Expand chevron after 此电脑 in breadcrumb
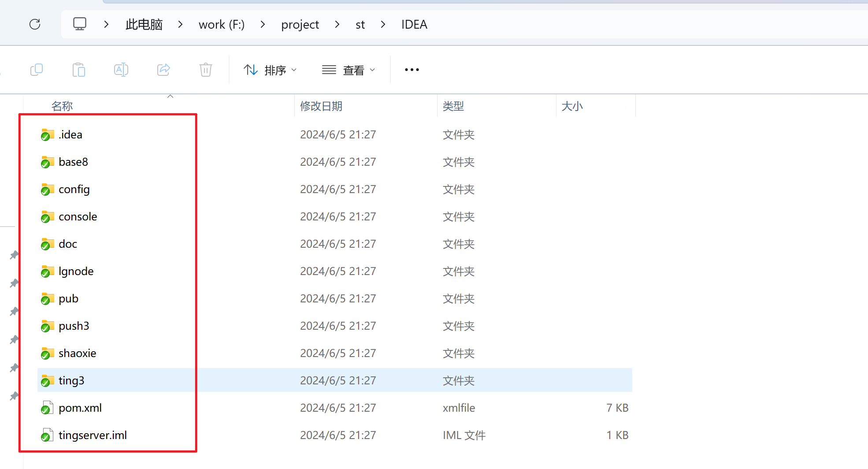Screen dimensions: 868x469 (x=180, y=24)
